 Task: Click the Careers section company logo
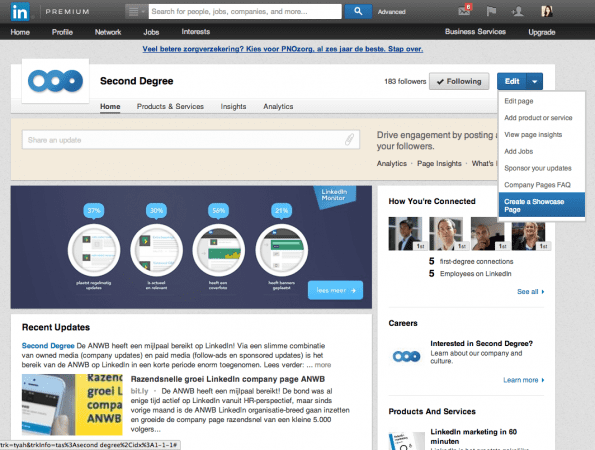[x=406, y=356]
